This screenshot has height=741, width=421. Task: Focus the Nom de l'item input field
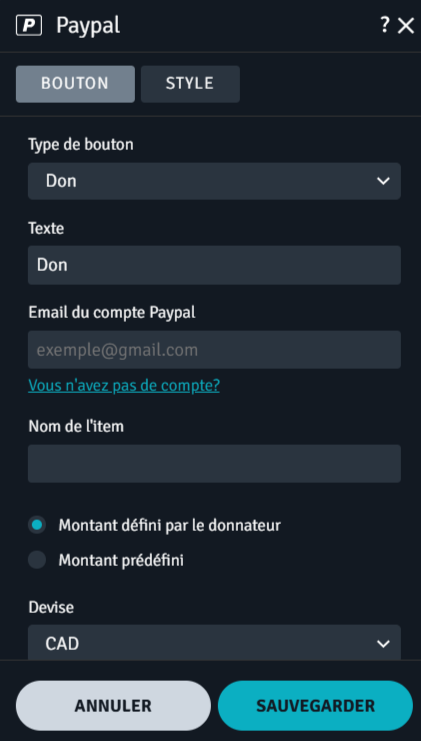pos(215,464)
